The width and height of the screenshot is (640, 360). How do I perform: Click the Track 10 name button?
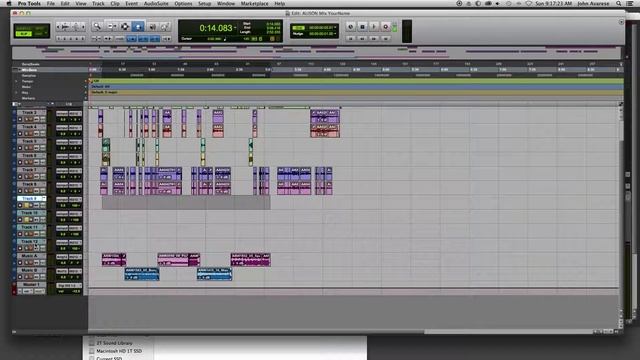pyautogui.click(x=29, y=213)
